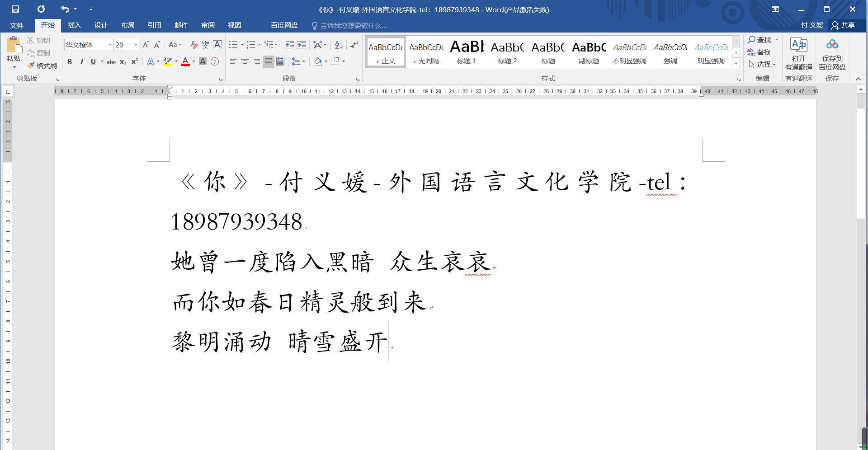Image resolution: width=868 pixels, height=450 pixels.
Task: Click the bullet list icon
Action: pyautogui.click(x=233, y=45)
